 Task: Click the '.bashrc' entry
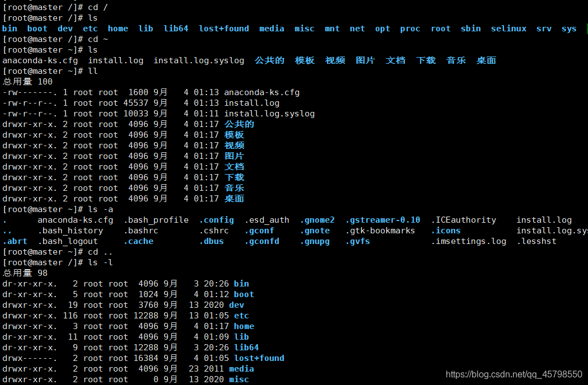coord(141,231)
